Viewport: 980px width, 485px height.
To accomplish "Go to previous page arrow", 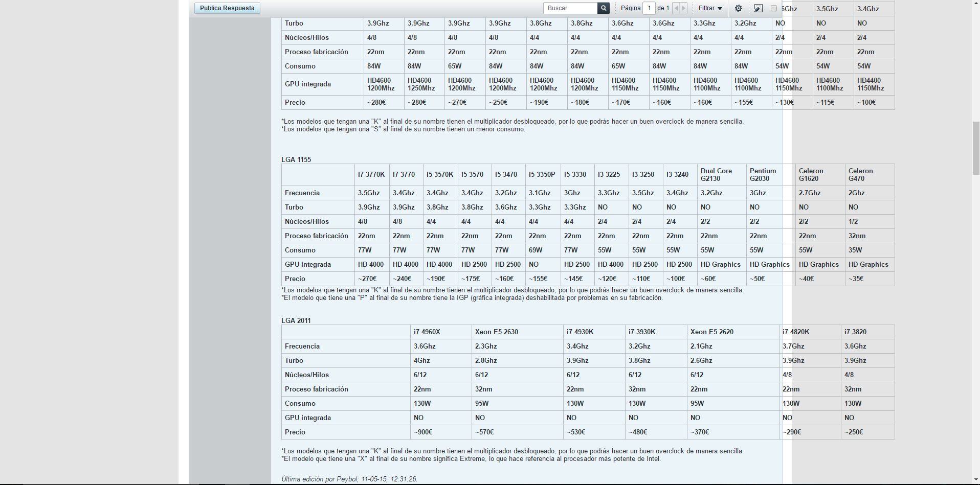I will click(676, 8).
